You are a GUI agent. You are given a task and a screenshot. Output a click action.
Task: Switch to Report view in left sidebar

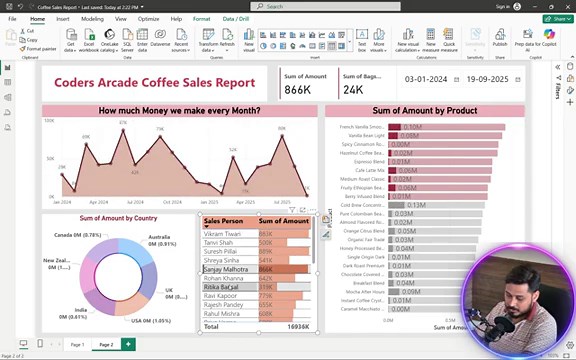point(7,68)
